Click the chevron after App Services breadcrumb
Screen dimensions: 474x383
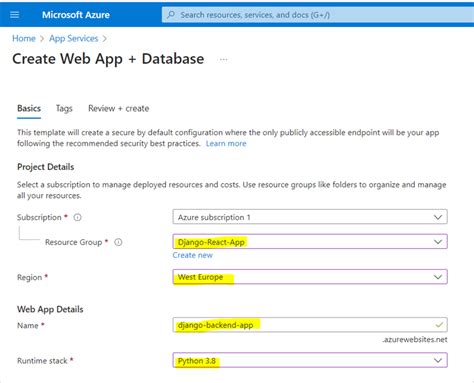(105, 39)
